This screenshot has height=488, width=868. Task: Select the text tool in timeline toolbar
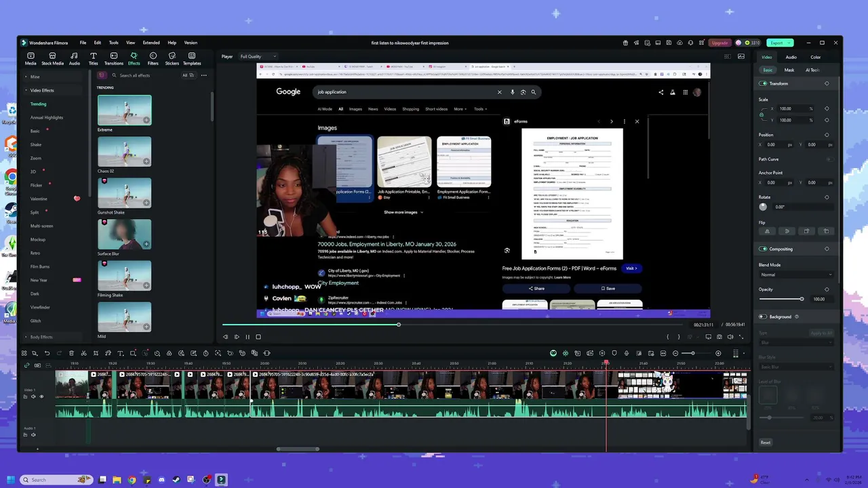click(120, 353)
